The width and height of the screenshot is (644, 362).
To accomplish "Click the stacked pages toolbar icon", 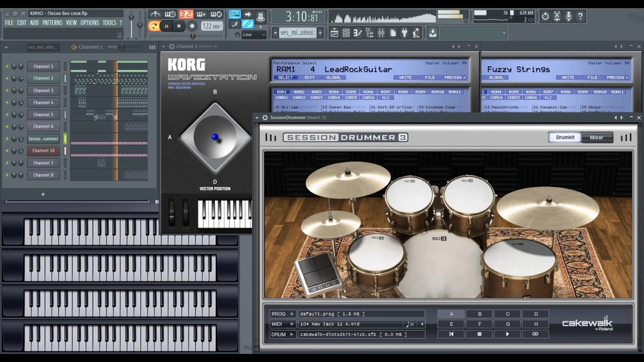I will pos(393,33).
